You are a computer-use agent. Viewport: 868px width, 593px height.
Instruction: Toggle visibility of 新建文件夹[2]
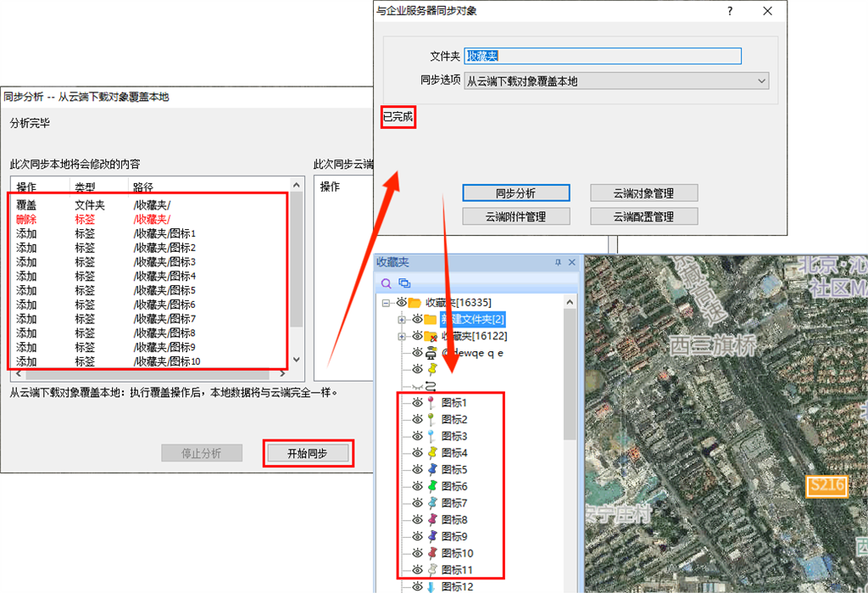click(416, 320)
